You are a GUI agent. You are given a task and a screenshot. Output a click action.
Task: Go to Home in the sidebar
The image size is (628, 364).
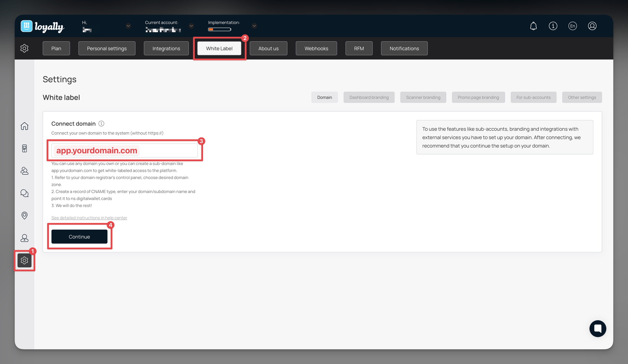click(x=25, y=126)
